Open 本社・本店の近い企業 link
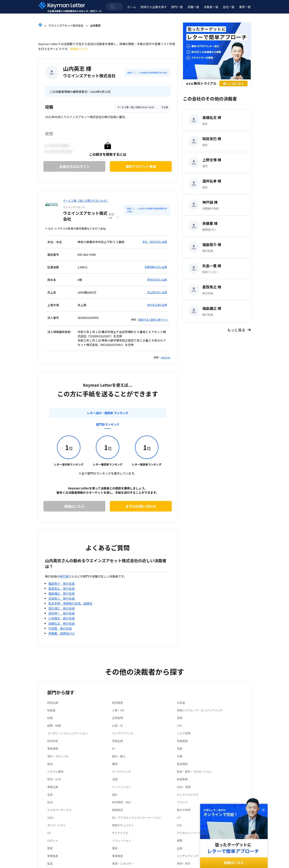This screenshot has height=868, width=289. [x=154, y=242]
